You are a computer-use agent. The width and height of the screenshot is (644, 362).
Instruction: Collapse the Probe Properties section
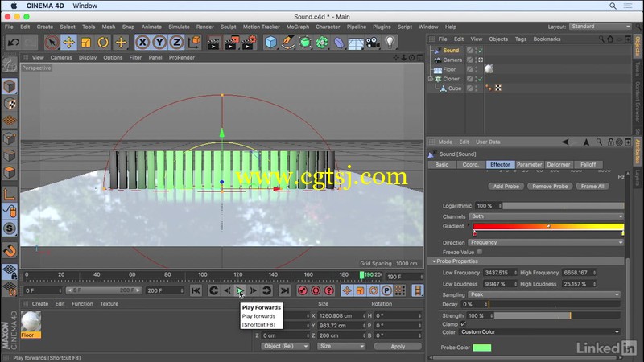coord(434,261)
